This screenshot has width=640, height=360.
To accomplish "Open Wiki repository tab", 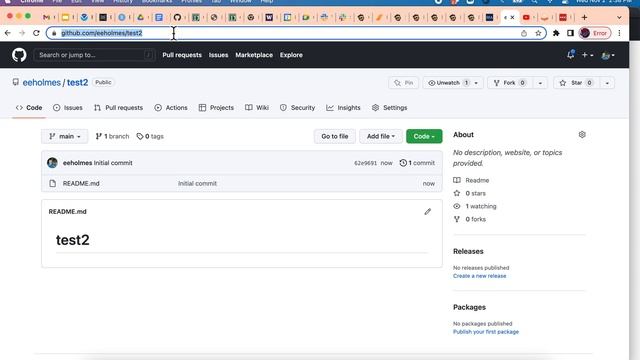I will (x=257, y=108).
